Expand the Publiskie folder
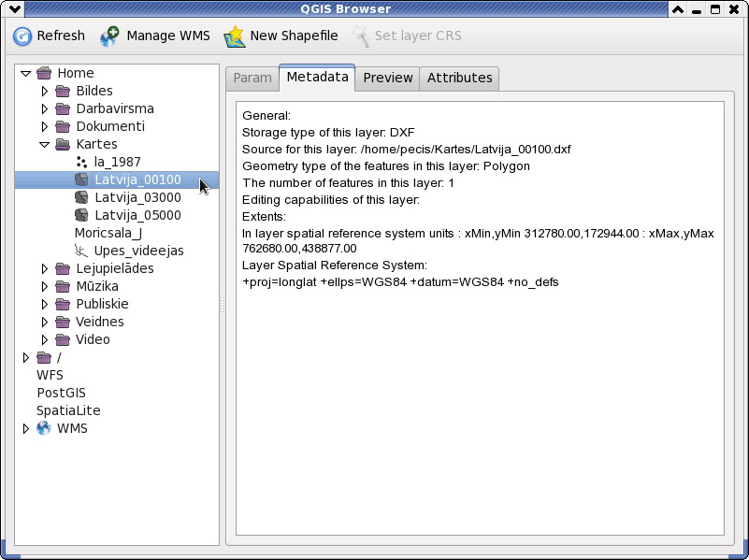749x560 pixels. tap(45, 304)
